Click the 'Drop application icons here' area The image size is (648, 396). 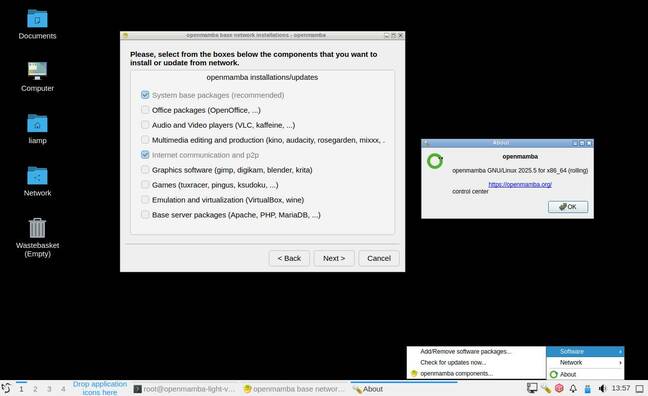coord(100,388)
